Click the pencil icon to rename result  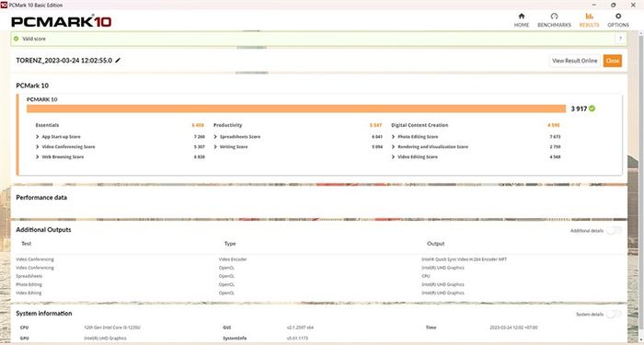pos(118,61)
